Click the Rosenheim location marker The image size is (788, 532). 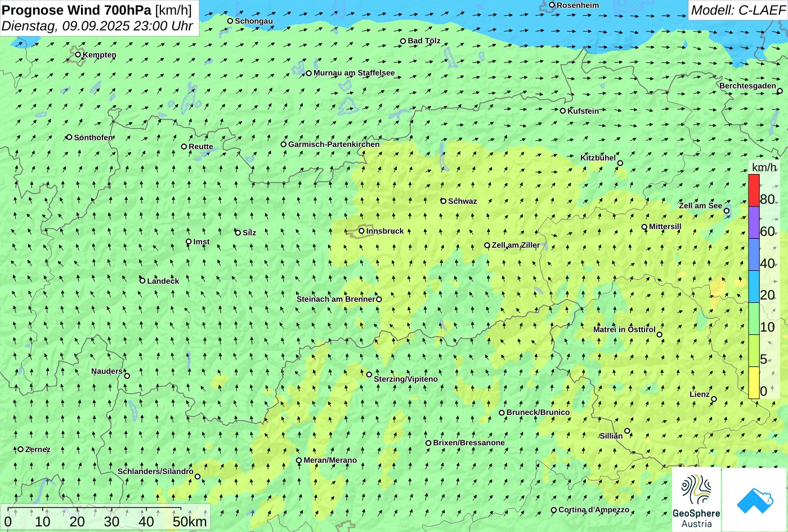pyautogui.click(x=552, y=5)
